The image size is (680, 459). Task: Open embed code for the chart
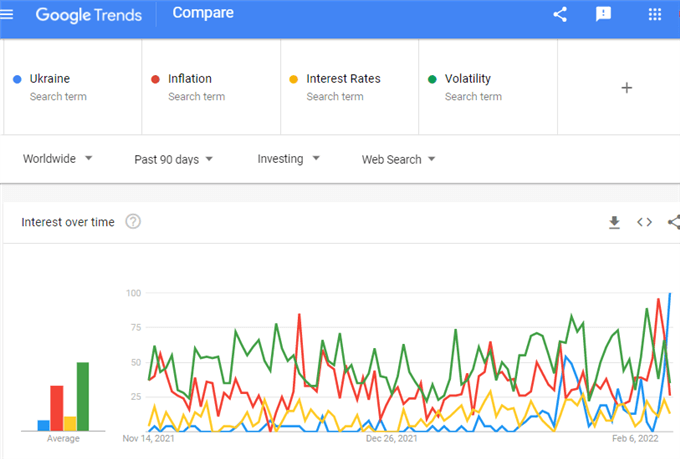tap(644, 222)
